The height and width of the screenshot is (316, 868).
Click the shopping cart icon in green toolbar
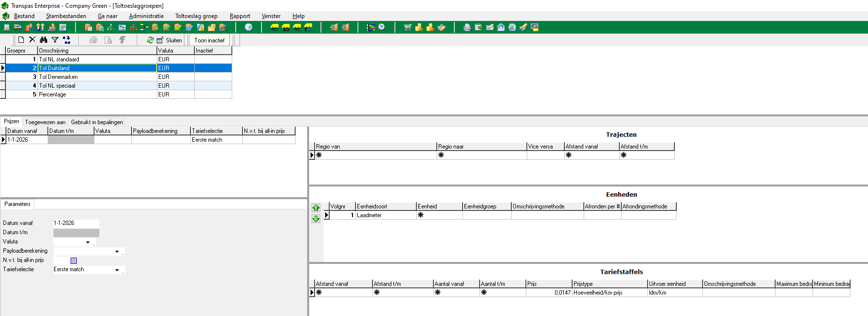[407, 27]
